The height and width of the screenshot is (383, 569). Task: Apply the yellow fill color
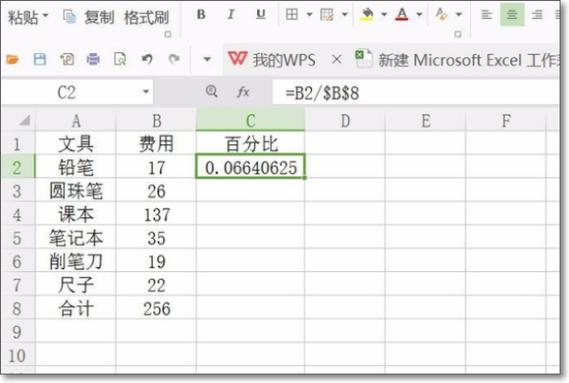coord(367,15)
